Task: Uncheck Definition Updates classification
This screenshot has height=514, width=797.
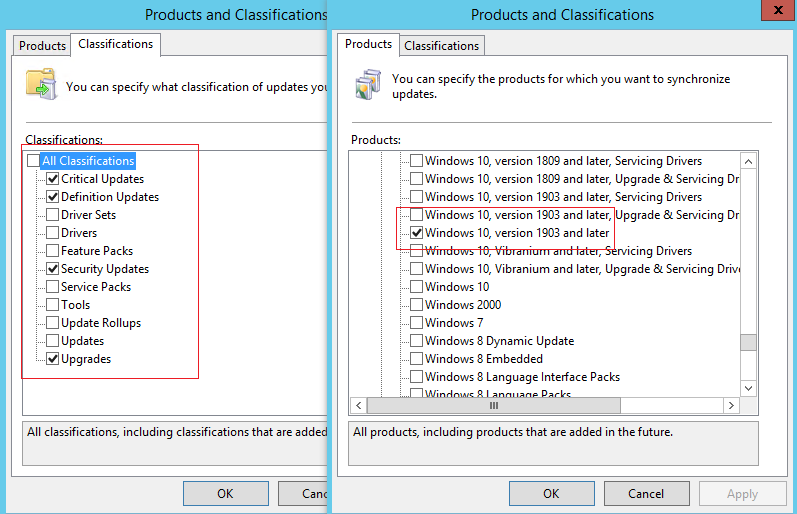Action: pos(52,197)
